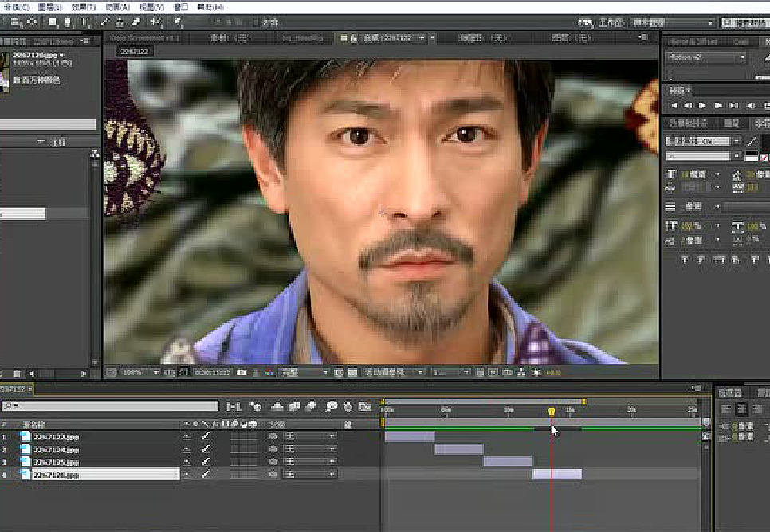Toggle mask and shape path visibility

(x=183, y=373)
